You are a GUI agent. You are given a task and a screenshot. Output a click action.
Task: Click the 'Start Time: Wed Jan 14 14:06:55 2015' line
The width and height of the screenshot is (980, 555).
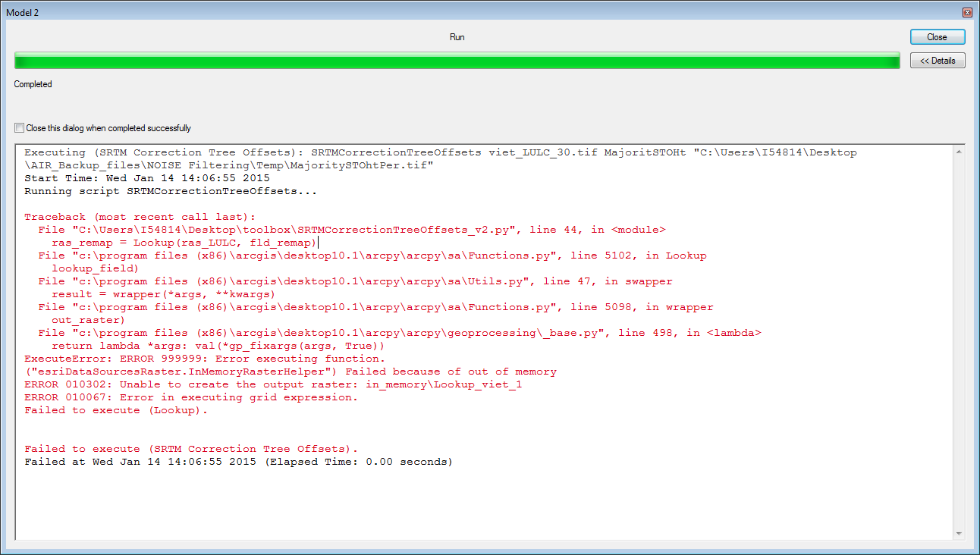tap(147, 178)
